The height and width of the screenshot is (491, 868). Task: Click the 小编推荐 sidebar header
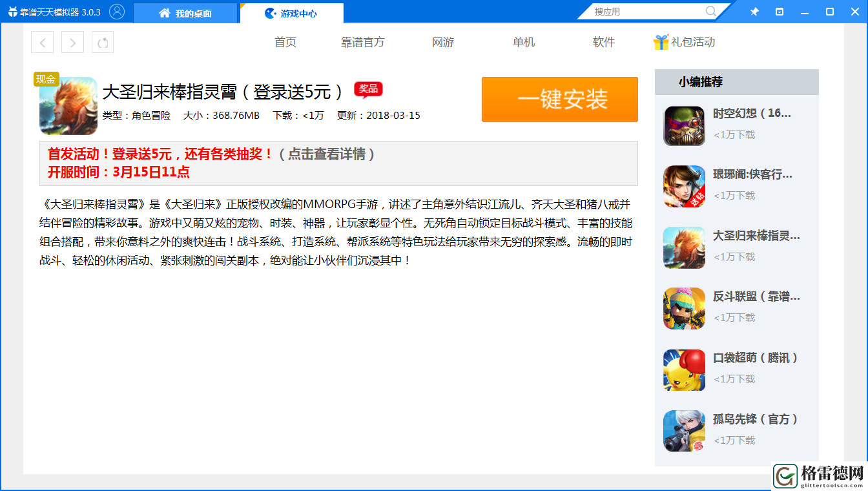click(x=737, y=82)
